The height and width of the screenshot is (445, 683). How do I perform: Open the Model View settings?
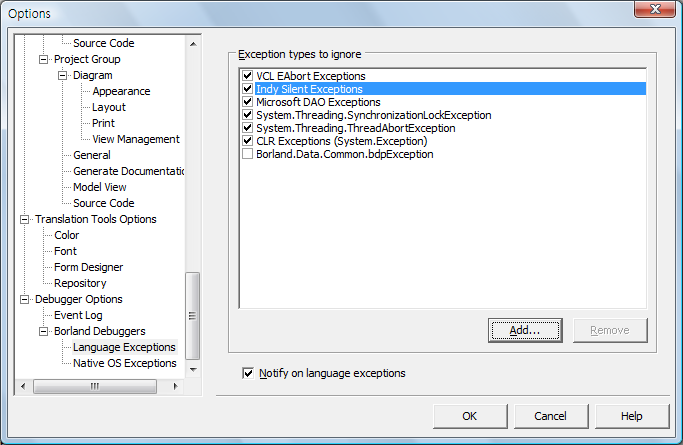[x=99, y=187]
